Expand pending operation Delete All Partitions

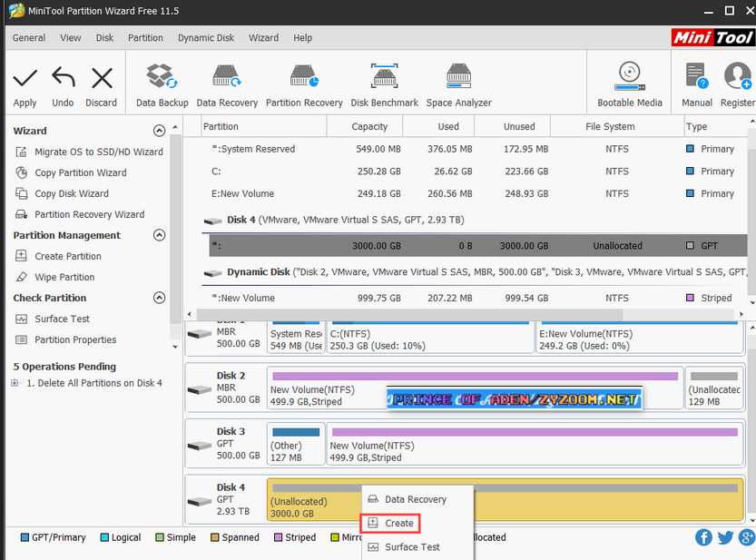click(15, 383)
